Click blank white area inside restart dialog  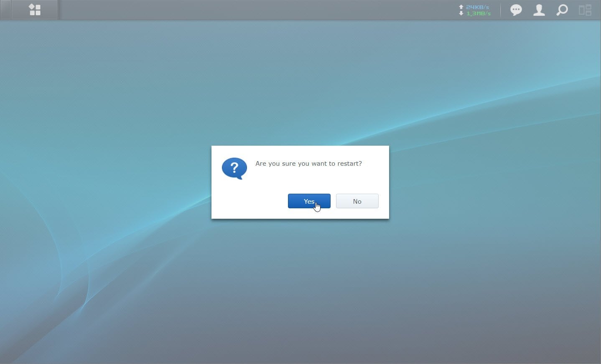pyautogui.click(x=251, y=200)
